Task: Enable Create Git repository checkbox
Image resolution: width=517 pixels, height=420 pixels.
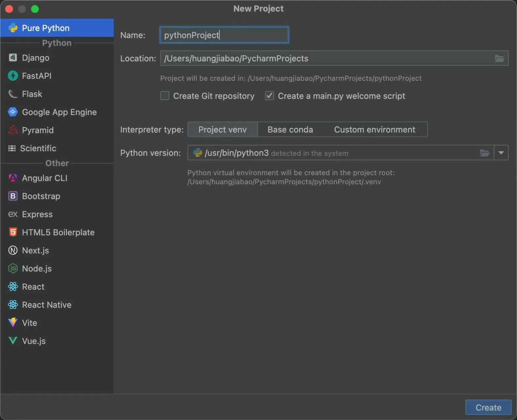Action: [165, 96]
